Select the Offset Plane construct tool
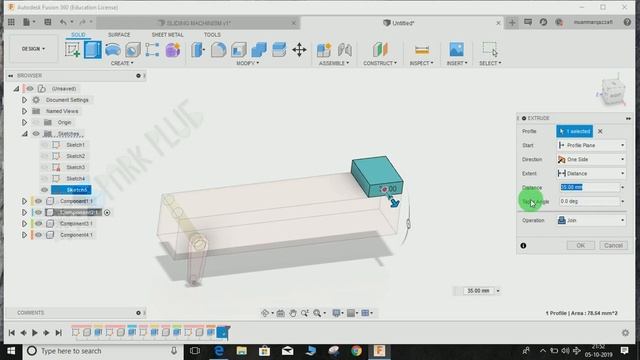Screen dimensions: 640x360 tap(380, 50)
